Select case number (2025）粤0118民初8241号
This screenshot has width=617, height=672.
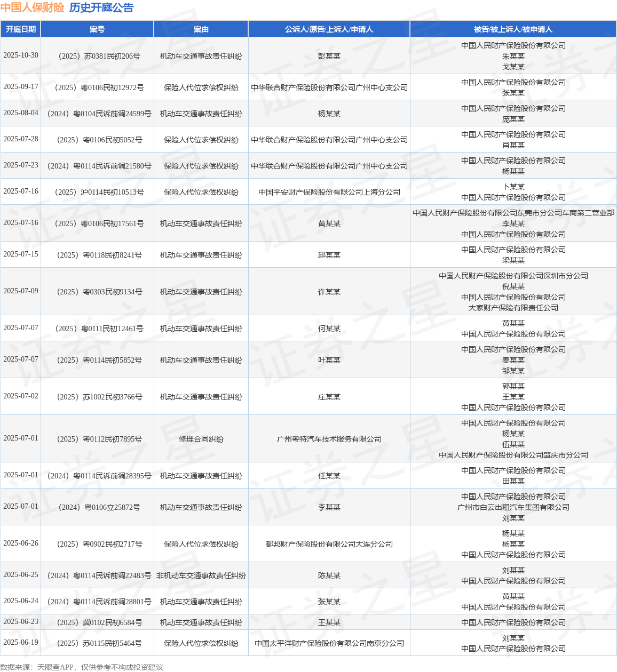pos(97,255)
